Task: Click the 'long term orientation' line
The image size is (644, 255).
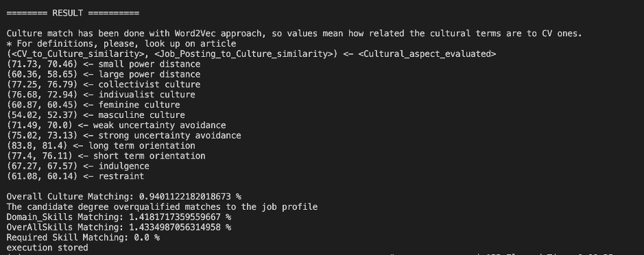Action: click(x=101, y=146)
